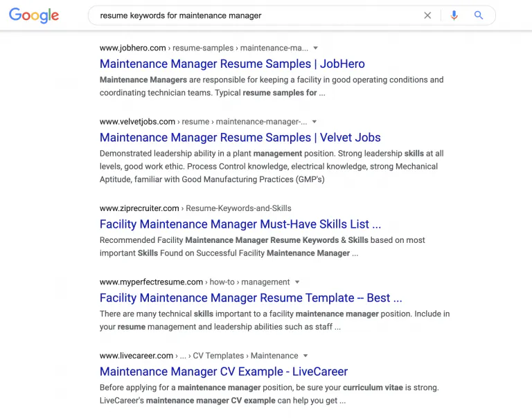Screen dimensions: 532x418
Task: Click snippet starting 'Recommended Facility Maintenance Manager'
Action: [263, 246]
